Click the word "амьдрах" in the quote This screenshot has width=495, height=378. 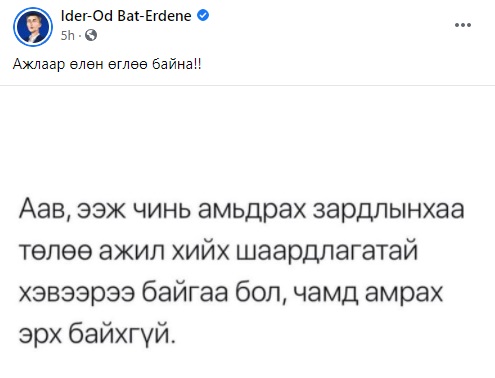click(252, 211)
